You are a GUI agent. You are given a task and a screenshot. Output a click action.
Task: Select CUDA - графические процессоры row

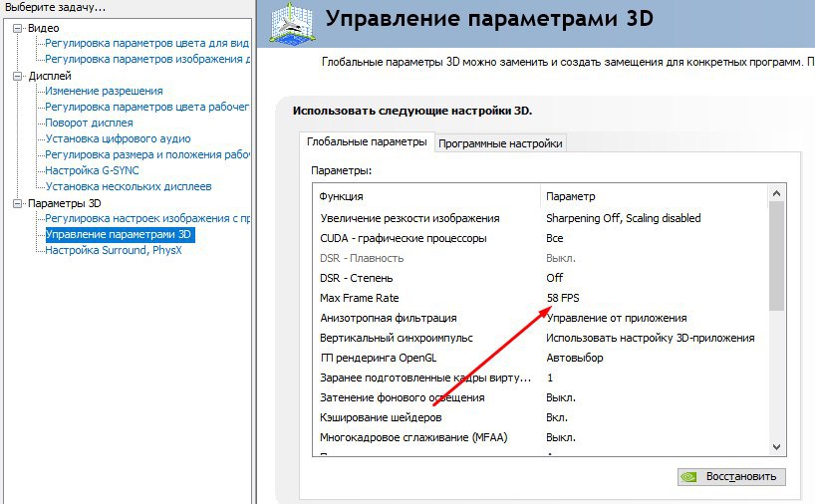(541, 238)
